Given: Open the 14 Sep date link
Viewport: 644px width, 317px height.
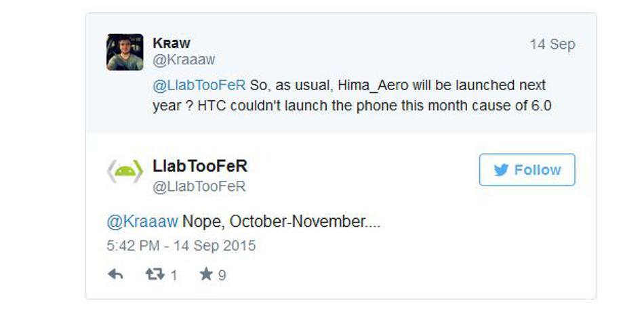Looking at the screenshot, I should (552, 44).
